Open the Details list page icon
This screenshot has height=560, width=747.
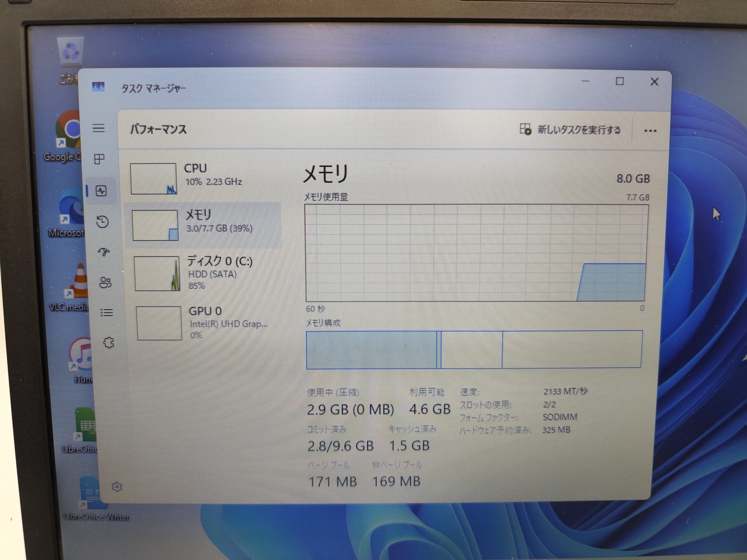[107, 313]
